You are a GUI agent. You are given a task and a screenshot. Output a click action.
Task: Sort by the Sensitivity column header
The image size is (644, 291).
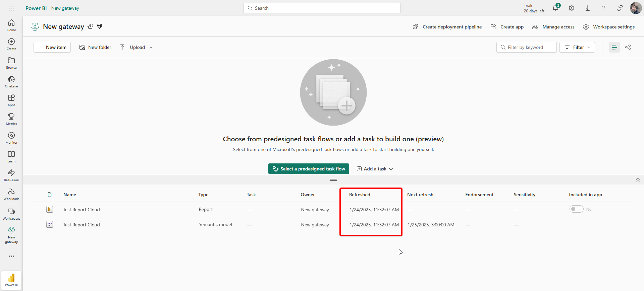point(525,195)
